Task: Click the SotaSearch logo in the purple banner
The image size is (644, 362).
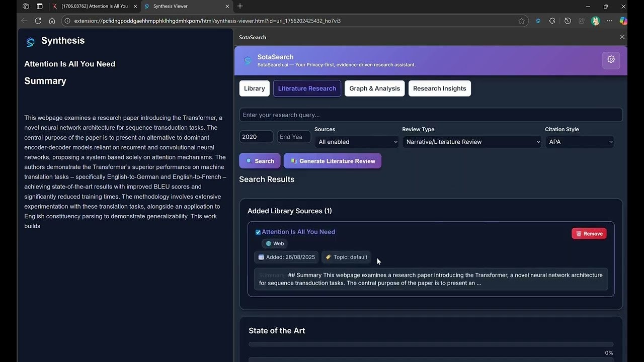Action: click(247, 60)
